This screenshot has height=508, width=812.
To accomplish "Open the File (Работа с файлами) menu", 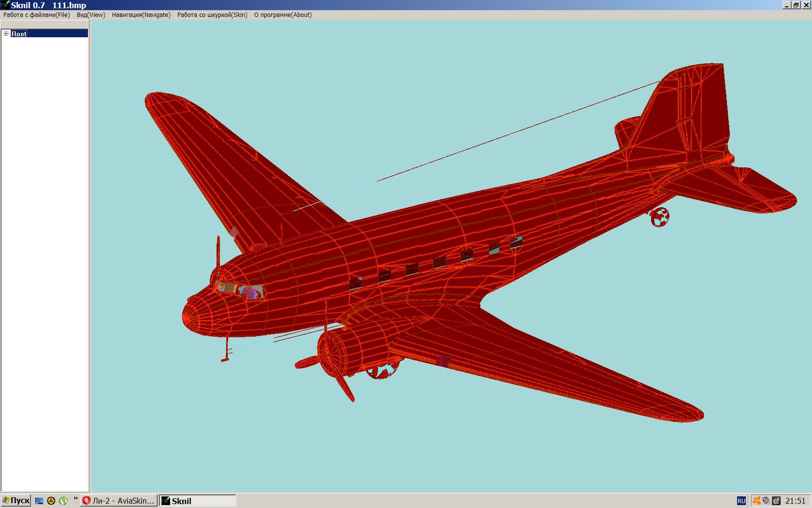I will (37, 15).
